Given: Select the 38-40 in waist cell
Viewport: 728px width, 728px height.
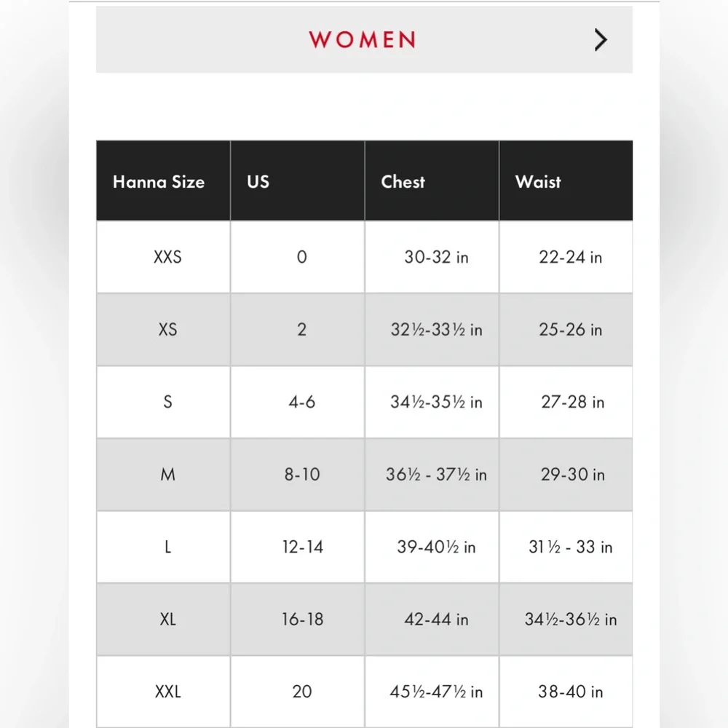Looking at the screenshot, I should [x=571, y=692].
